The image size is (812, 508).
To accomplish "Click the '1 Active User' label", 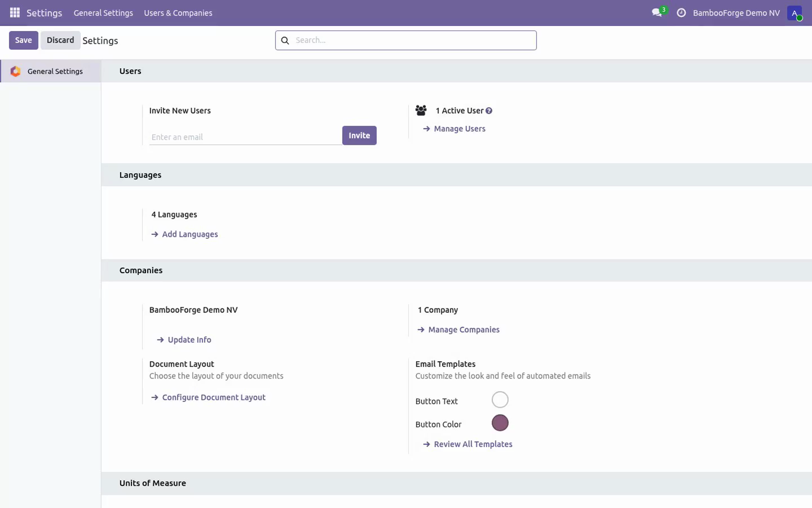I will pyautogui.click(x=459, y=111).
